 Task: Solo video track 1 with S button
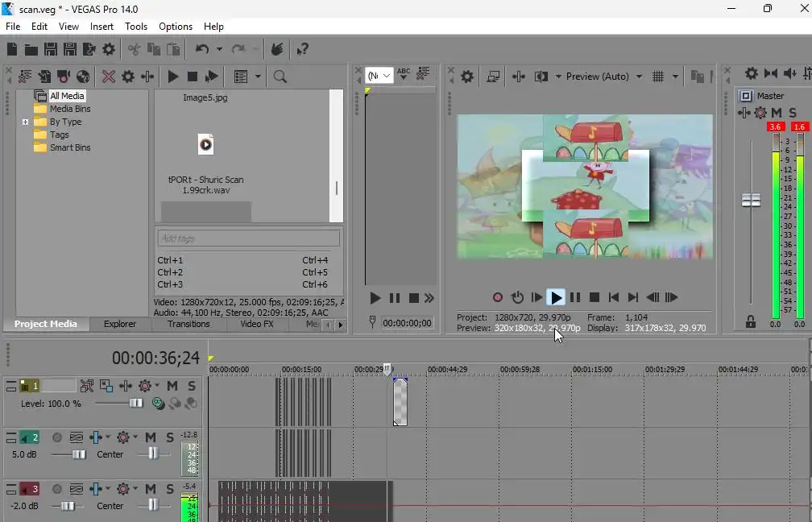tap(192, 386)
